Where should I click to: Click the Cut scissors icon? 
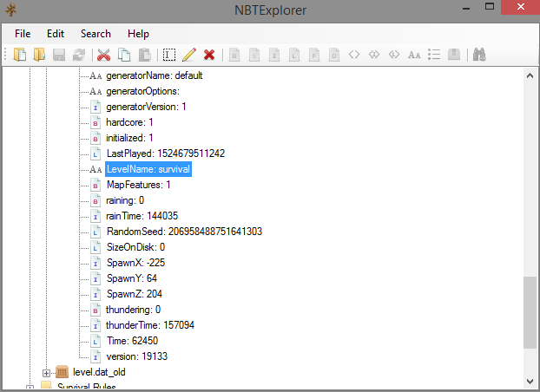click(x=103, y=55)
